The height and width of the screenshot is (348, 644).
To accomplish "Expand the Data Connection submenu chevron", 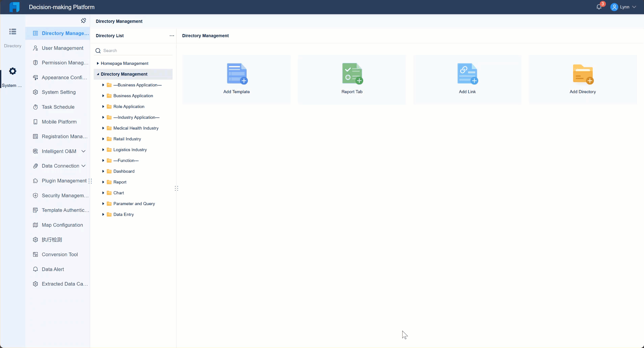I will pyautogui.click(x=83, y=166).
